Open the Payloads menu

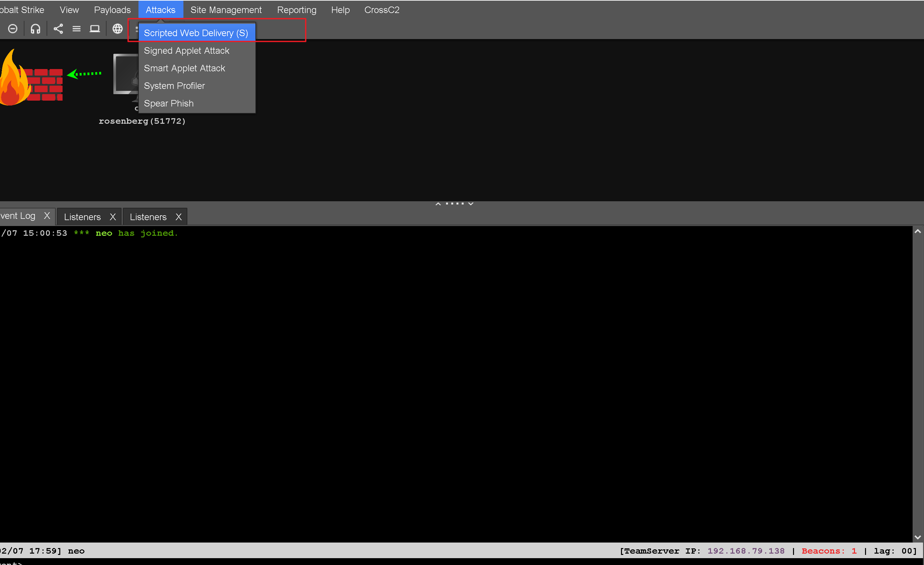pyautogui.click(x=112, y=10)
